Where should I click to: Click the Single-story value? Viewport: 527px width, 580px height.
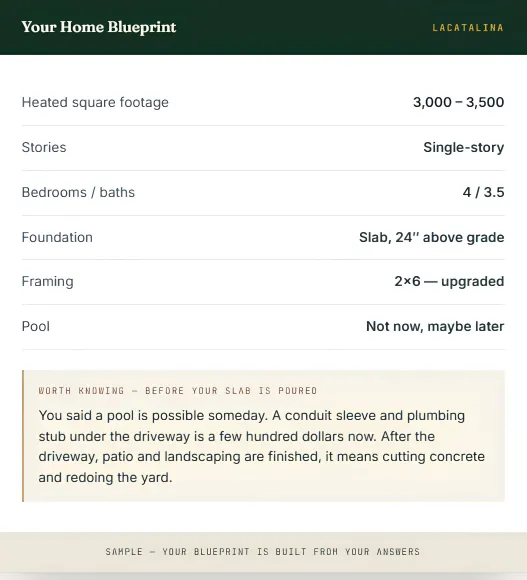pos(463,148)
